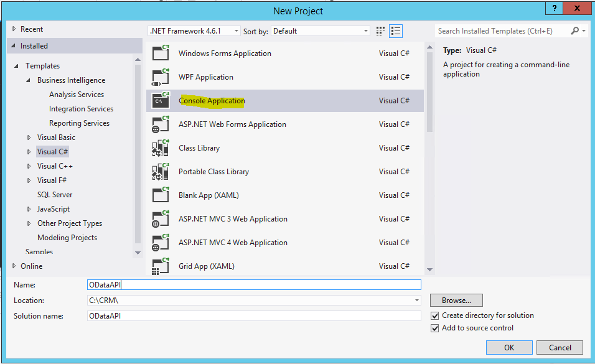The width and height of the screenshot is (595, 364).
Task: Select ASP.NET Web Forms Application name
Action: [x=232, y=124]
